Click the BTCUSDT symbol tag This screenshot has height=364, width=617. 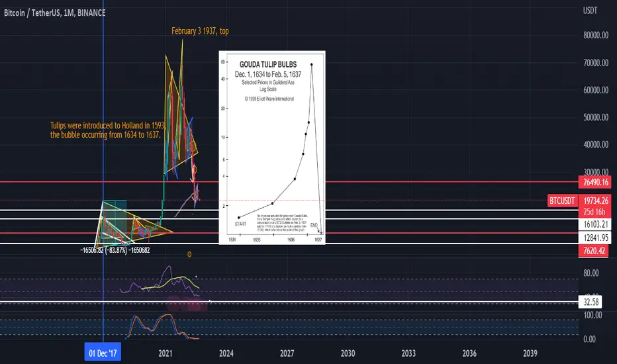pyautogui.click(x=562, y=201)
